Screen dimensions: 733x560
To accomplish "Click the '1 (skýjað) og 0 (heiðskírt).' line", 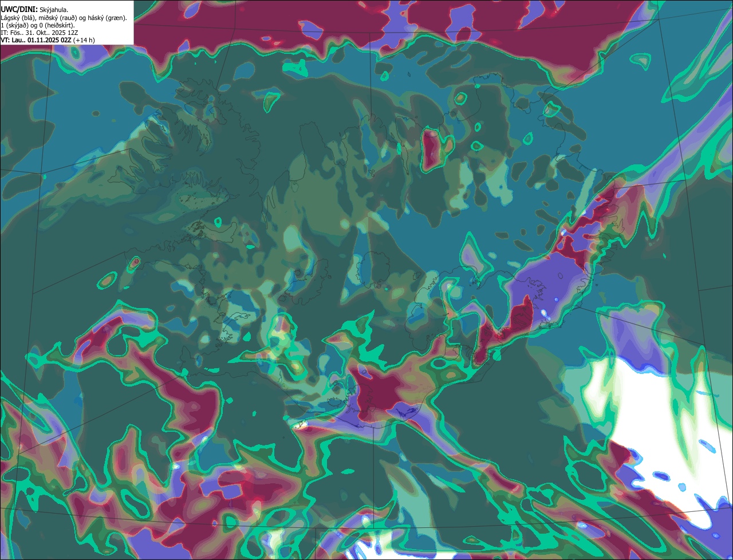I will [38, 25].
